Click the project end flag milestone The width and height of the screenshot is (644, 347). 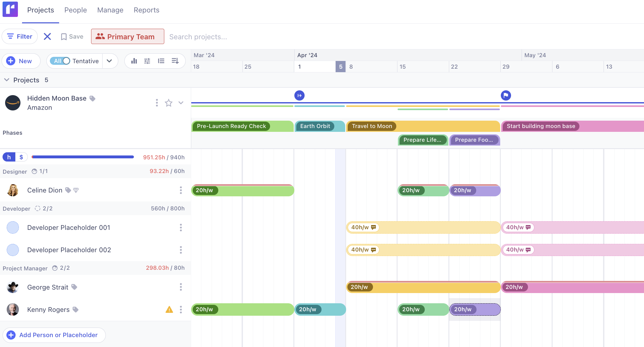[x=506, y=95]
